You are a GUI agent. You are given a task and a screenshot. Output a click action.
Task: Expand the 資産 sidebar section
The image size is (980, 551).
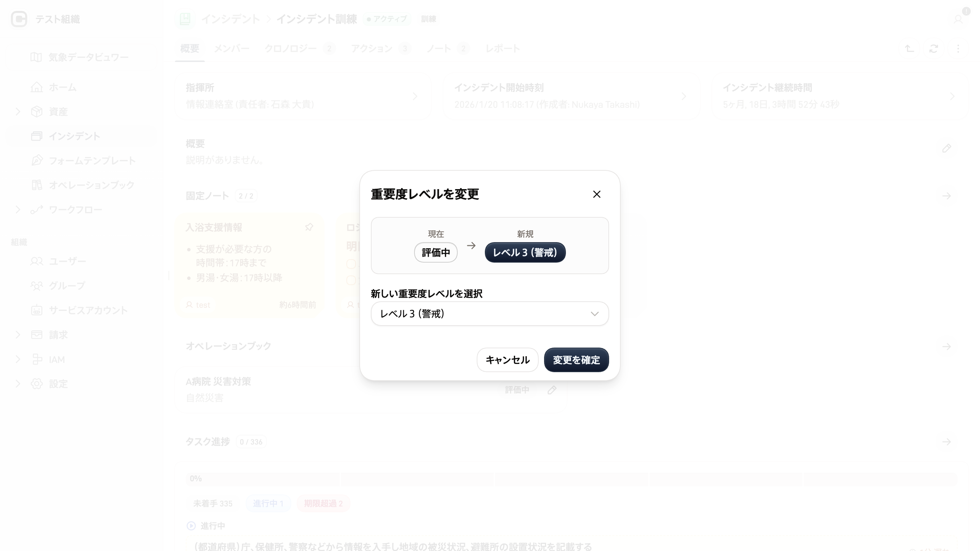click(x=17, y=112)
